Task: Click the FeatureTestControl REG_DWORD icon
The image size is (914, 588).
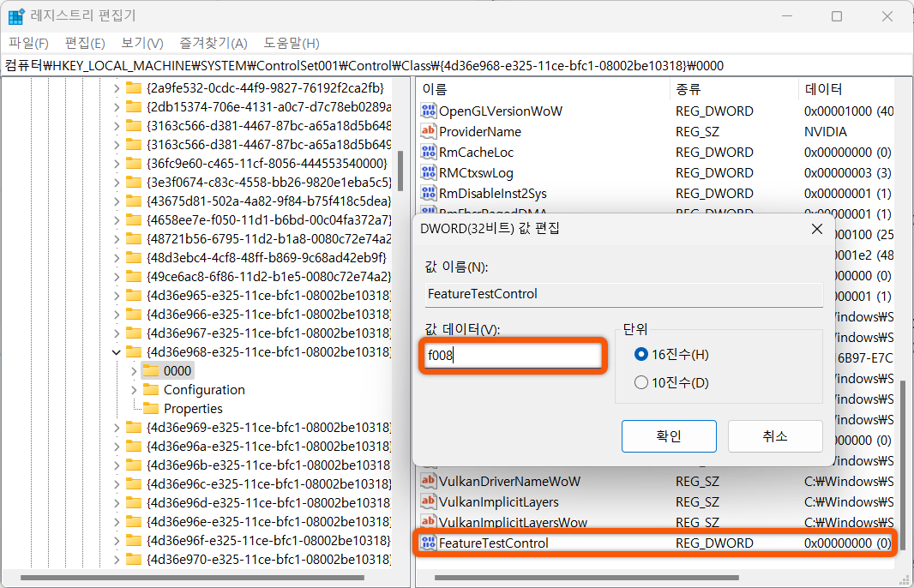Action: (429, 543)
